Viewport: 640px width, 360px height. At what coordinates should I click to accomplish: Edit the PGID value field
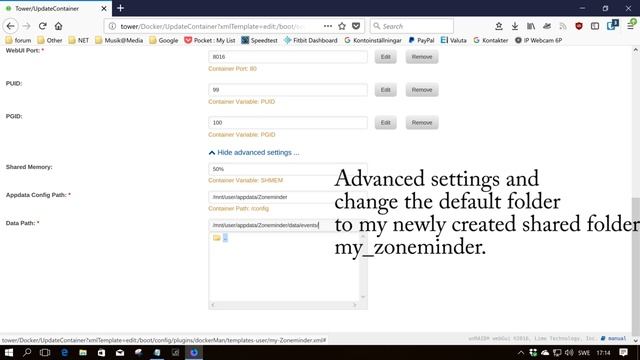pyautogui.click(x=288, y=122)
